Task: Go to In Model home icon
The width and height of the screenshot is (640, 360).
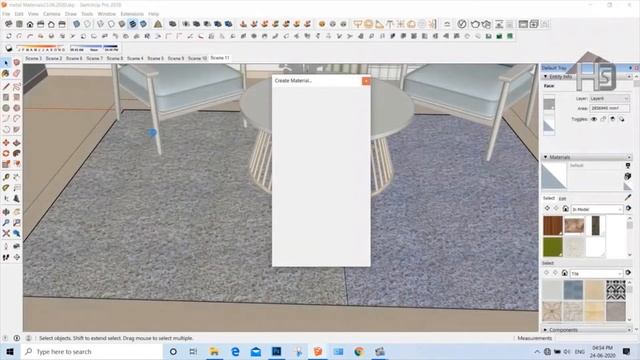Action: [x=565, y=209]
